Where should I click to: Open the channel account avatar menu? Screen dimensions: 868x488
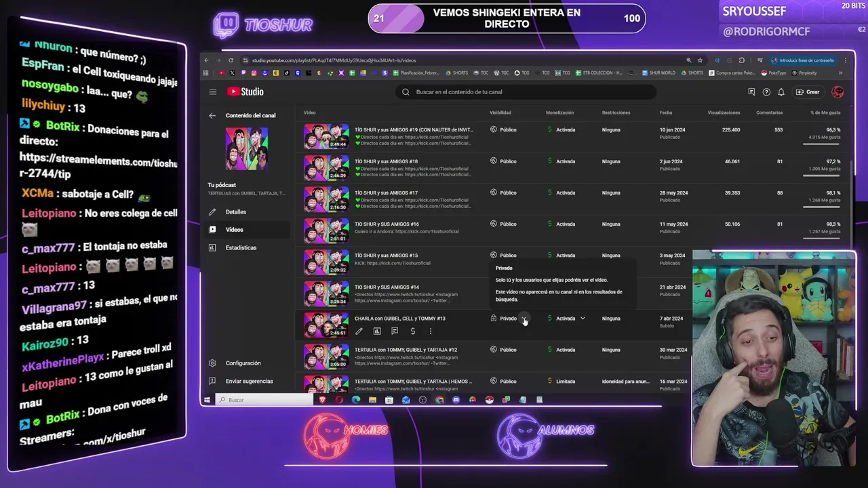point(837,92)
